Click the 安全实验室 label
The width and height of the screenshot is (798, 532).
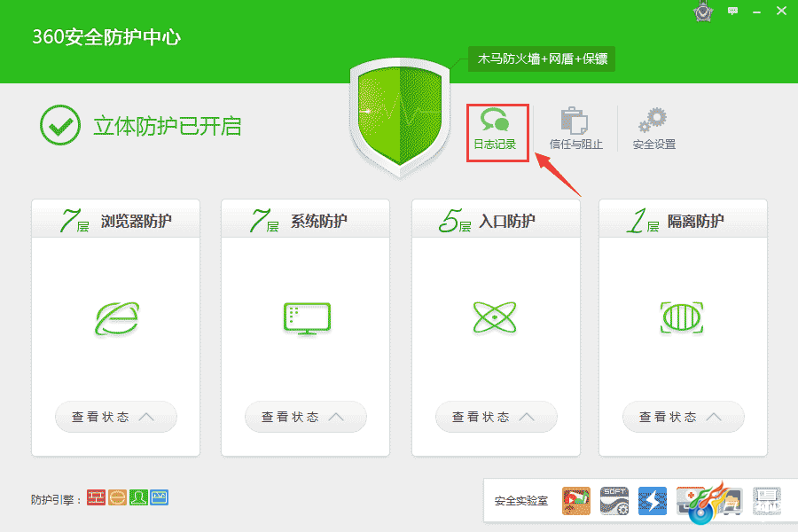coord(521,501)
